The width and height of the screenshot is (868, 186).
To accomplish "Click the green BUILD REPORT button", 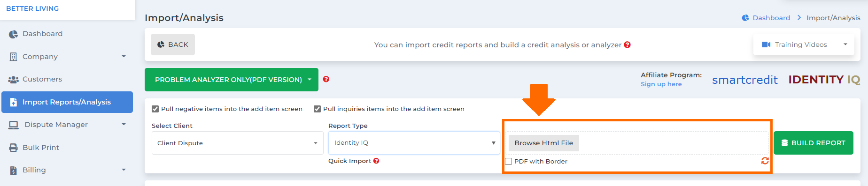I will pyautogui.click(x=814, y=143).
